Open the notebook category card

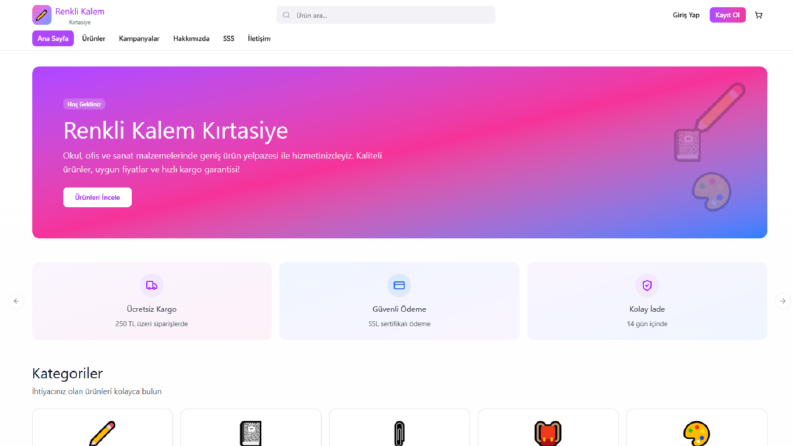251,428
